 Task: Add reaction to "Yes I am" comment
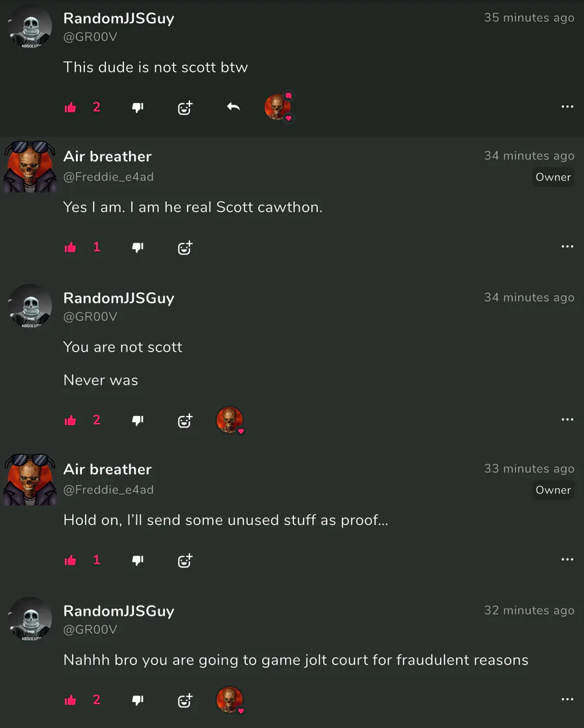tap(185, 247)
